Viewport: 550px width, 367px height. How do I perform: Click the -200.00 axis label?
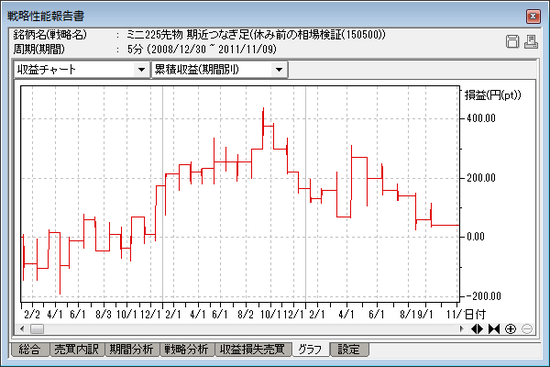[x=484, y=296]
